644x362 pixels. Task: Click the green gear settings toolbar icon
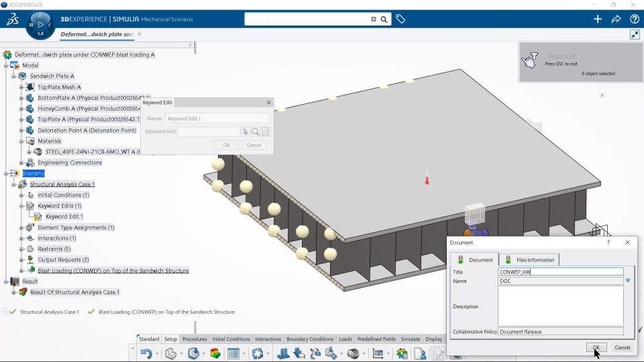tap(402, 353)
